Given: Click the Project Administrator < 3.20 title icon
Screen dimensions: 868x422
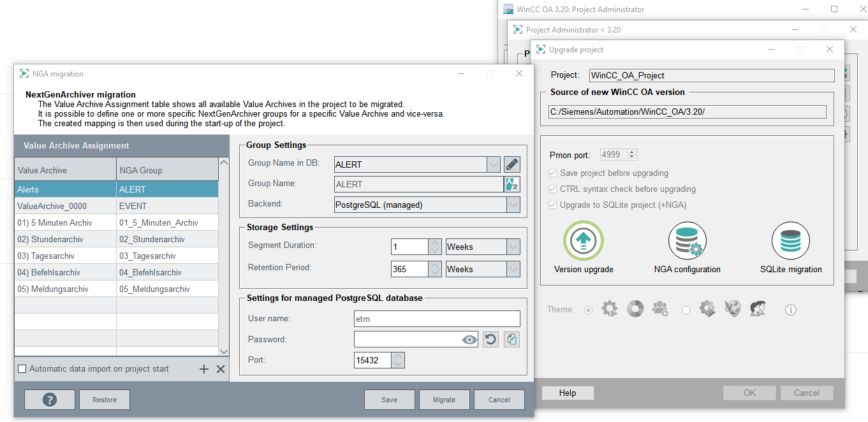Looking at the screenshot, I should (518, 29).
